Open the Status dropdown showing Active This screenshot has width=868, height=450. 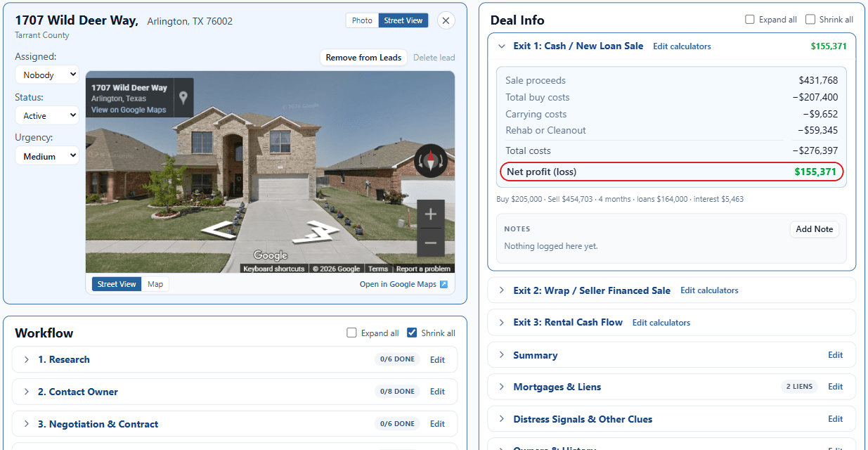click(47, 115)
